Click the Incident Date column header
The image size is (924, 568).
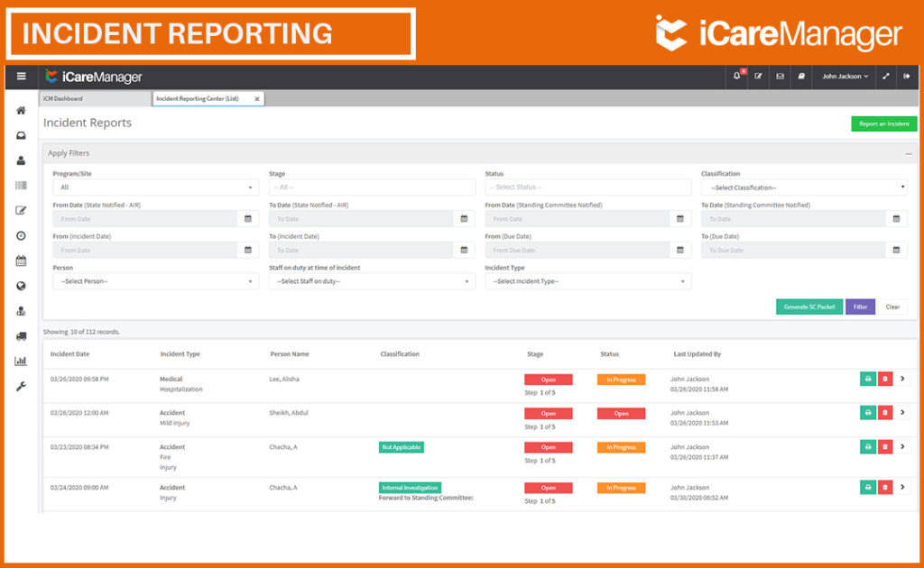70,353
